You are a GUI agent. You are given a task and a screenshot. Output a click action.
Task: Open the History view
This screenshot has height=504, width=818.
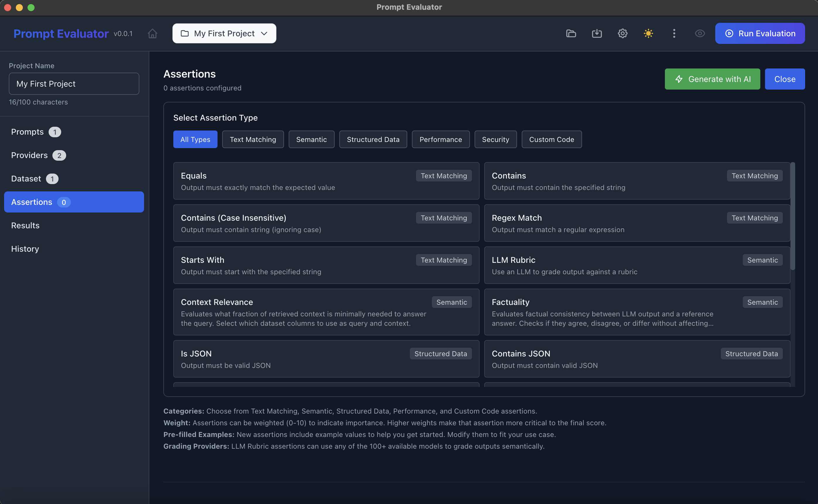[x=25, y=249]
